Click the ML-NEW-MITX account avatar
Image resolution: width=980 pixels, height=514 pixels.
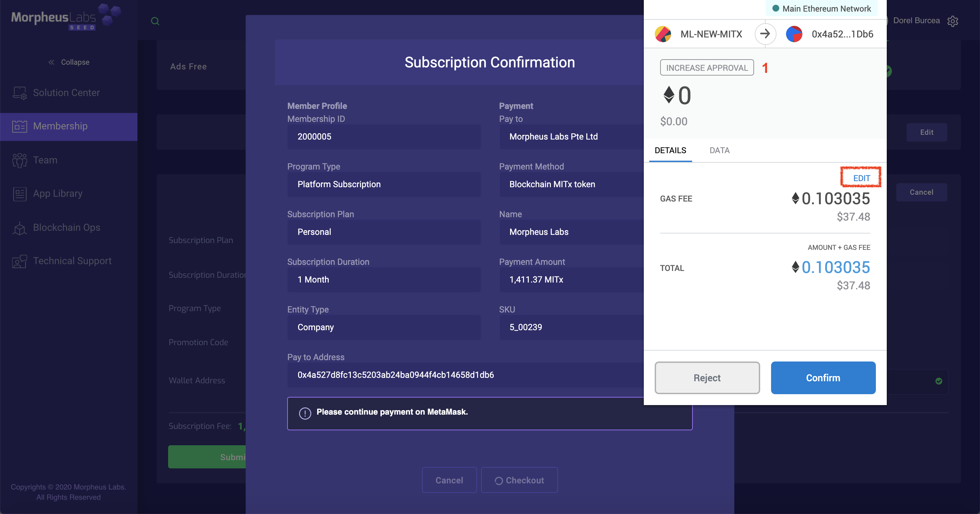pyautogui.click(x=663, y=34)
